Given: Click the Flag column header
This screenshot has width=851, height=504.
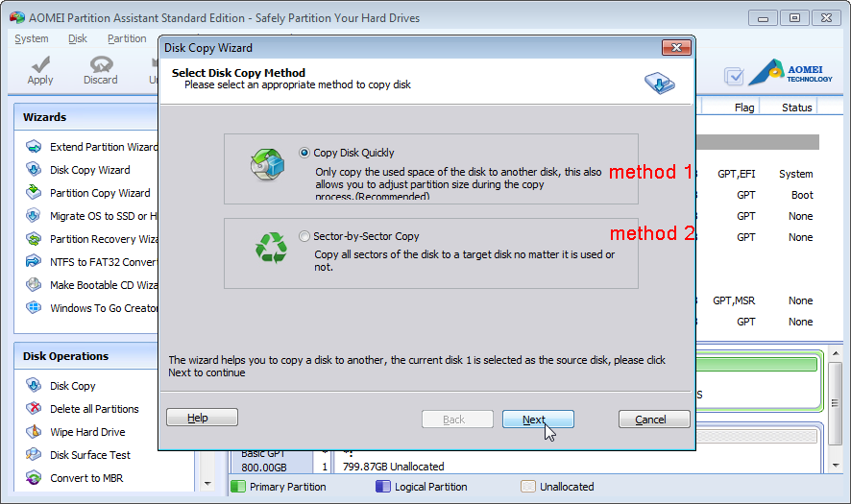Looking at the screenshot, I should [x=744, y=108].
